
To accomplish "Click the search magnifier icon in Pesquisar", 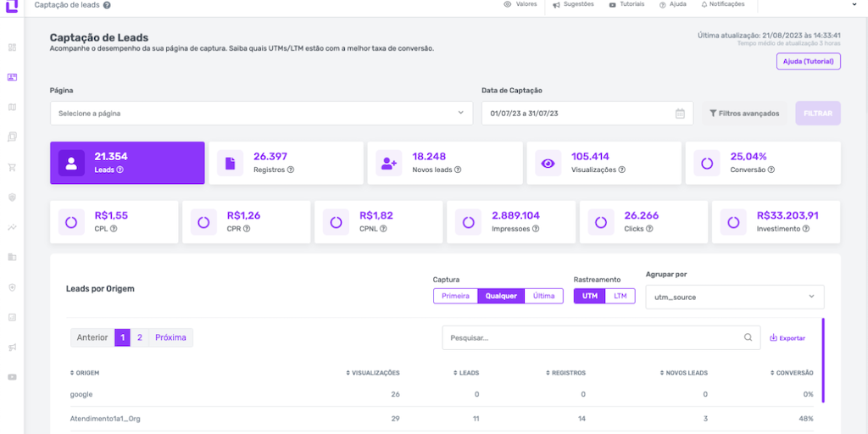I will (748, 337).
